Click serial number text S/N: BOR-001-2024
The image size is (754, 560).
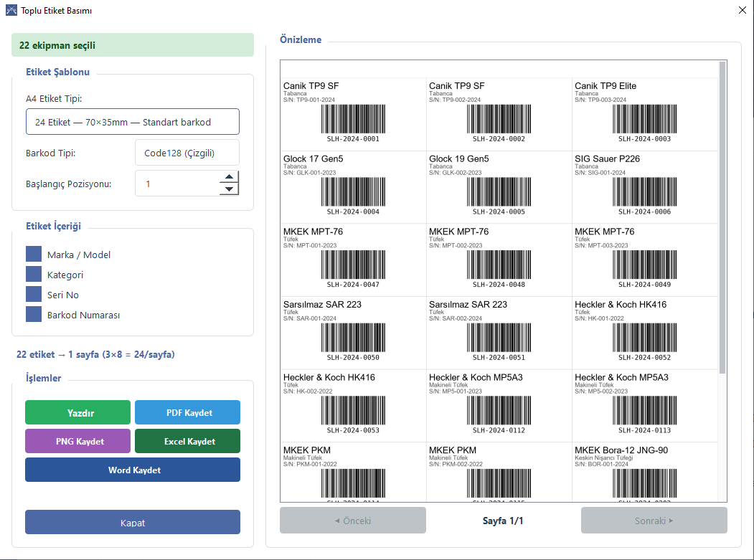[x=601, y=465]
